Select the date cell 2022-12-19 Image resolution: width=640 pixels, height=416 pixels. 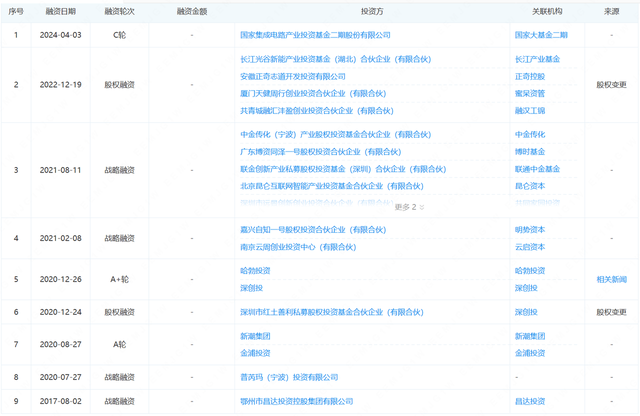(60, 85)
